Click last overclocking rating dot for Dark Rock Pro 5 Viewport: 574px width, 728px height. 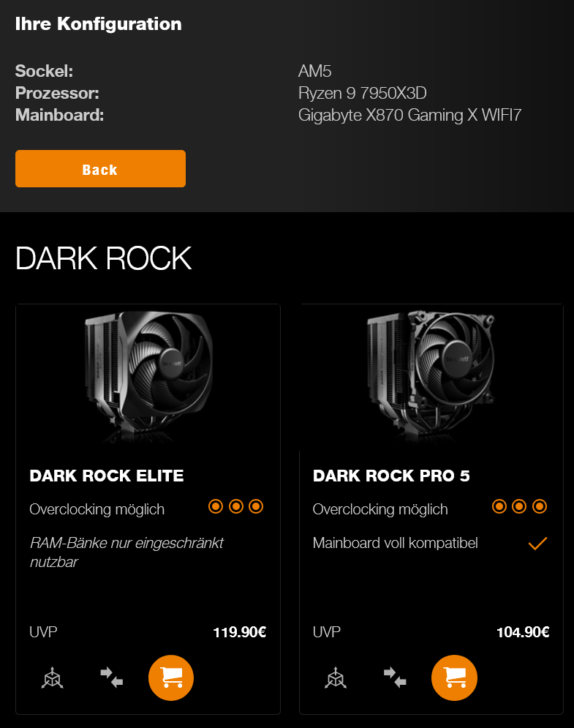point(539,506)
